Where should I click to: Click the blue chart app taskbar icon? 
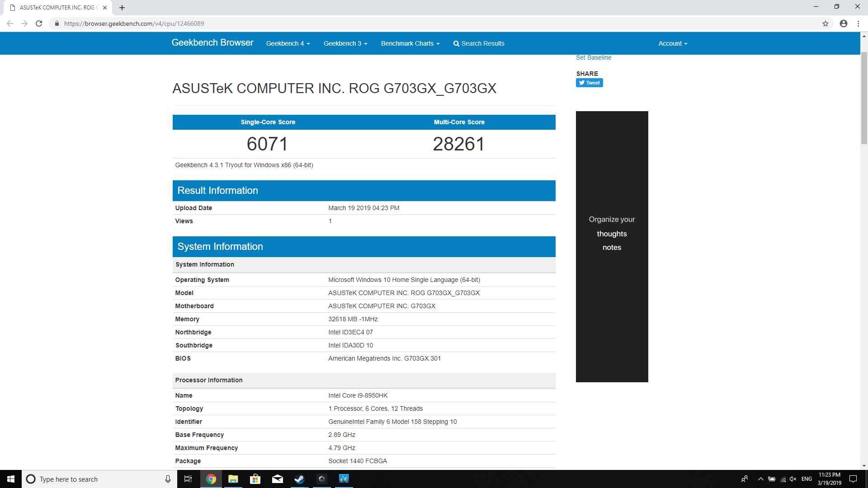pos(344,479)
